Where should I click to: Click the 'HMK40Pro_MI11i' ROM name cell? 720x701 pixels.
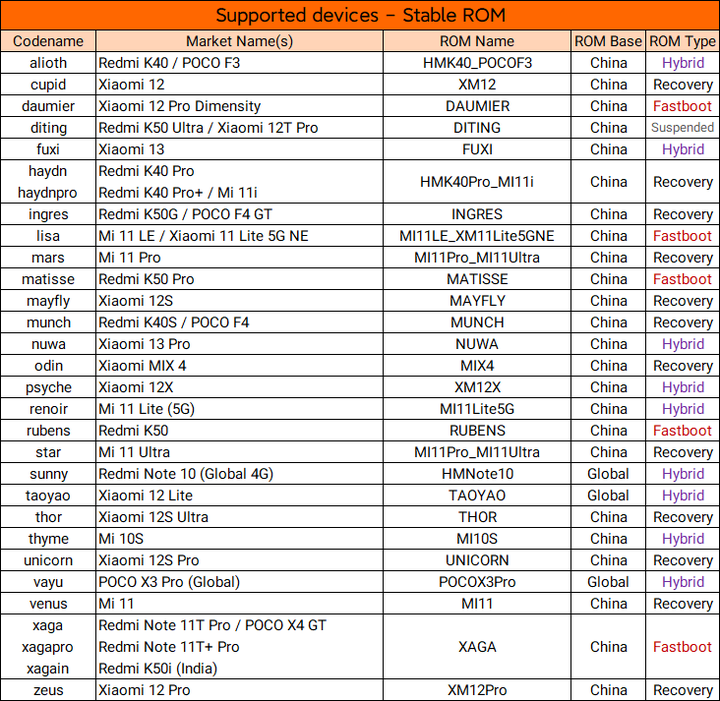pyautogui.click(x=477, y=182)
